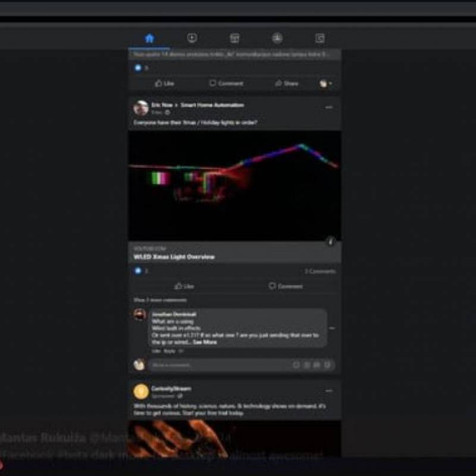
Task: Open the Groups tab
Action: click(277, 38)
